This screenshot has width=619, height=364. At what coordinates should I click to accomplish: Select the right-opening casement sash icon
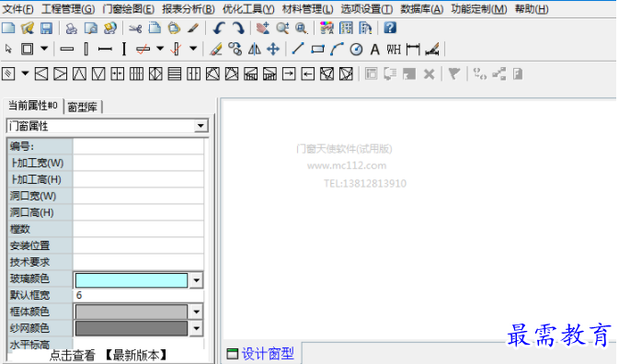(x=61, y=74)
